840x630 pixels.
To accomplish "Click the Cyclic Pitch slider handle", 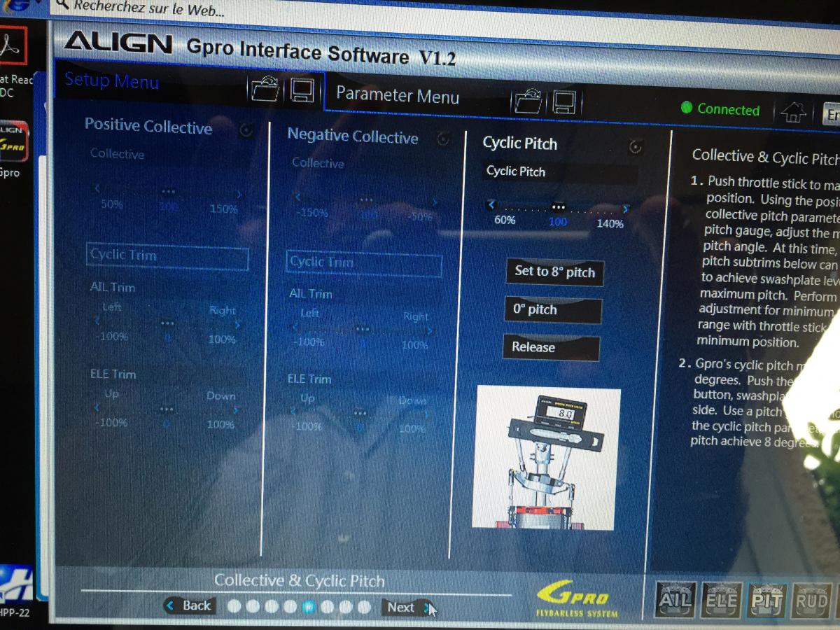I will coord(558,207).
